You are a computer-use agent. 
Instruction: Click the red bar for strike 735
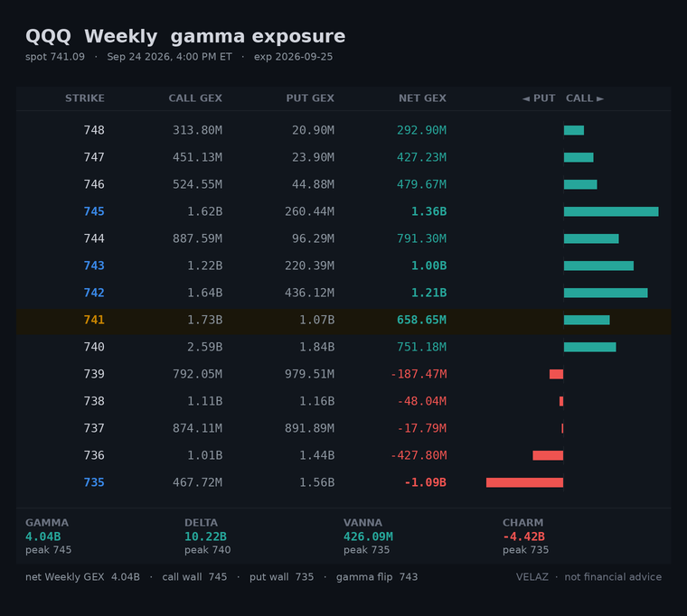tap(524, 483)
